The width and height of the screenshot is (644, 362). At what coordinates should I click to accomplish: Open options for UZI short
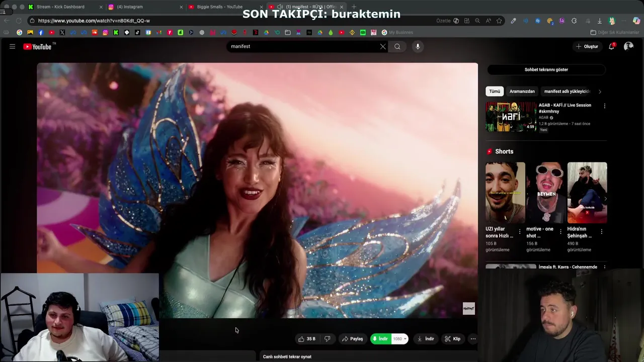(520, 232)
